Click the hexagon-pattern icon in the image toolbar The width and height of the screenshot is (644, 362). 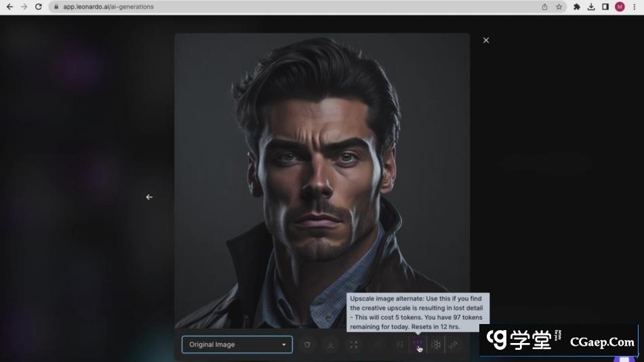tap(437, 345)
